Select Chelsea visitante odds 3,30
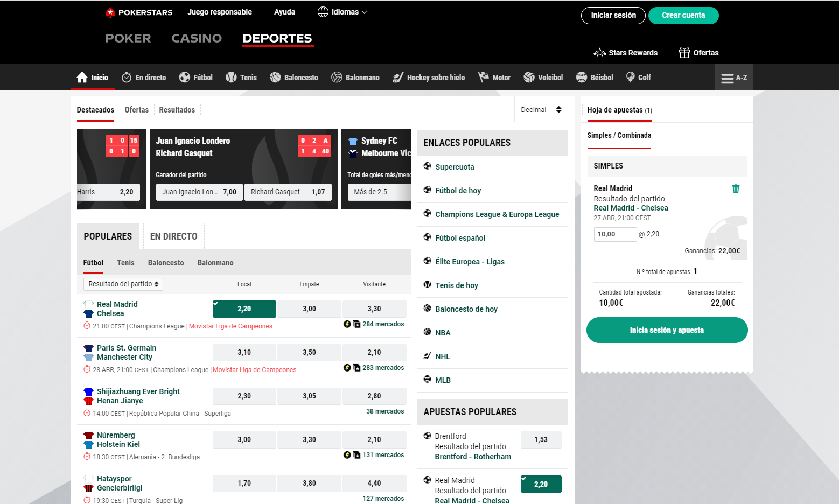 coord(374,309)
